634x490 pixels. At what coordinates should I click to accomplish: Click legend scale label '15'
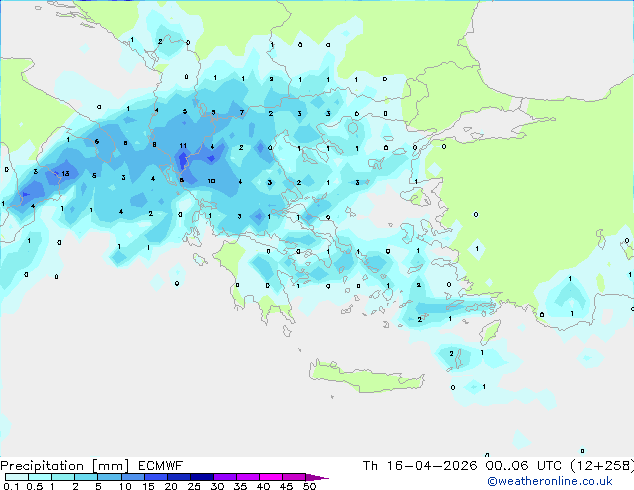(x=148, y=486)
